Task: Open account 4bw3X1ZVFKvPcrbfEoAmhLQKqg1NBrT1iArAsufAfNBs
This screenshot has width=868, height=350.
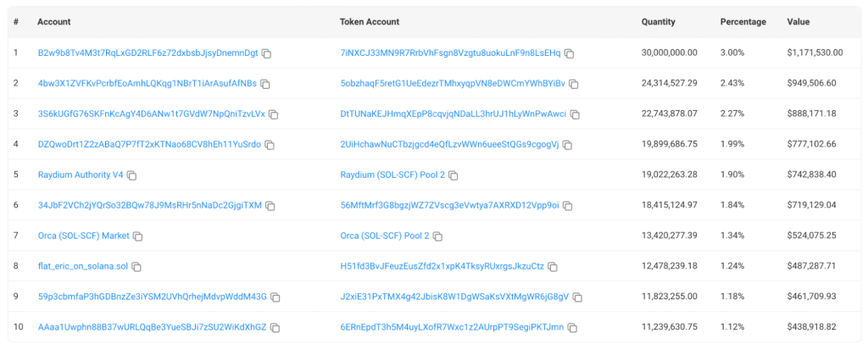Action: pos(147,83)
